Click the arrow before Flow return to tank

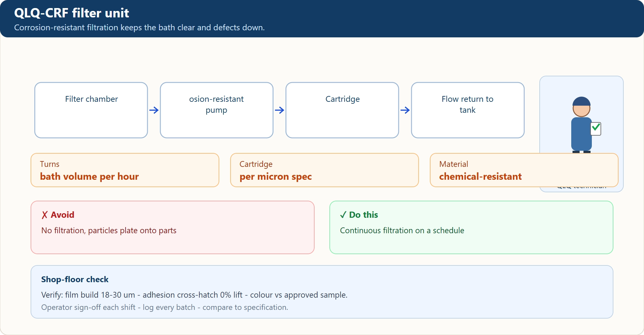(405, 110)
